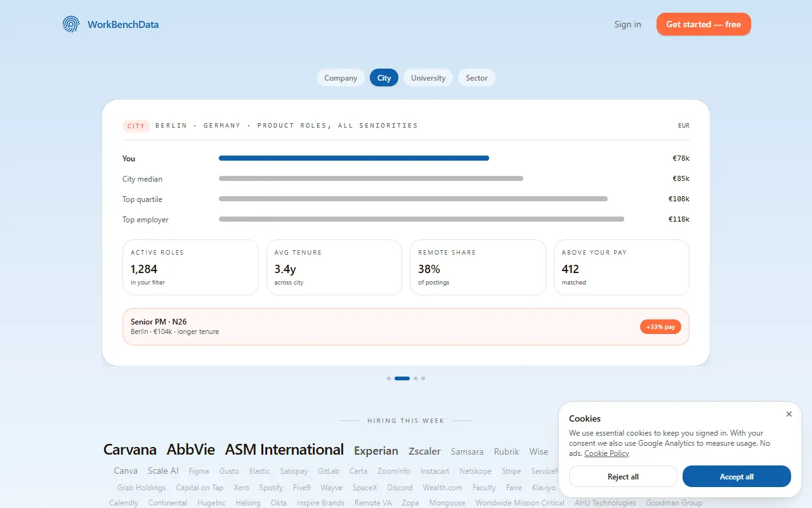
Task: Open the Discord company link
Action: [400, 488]
